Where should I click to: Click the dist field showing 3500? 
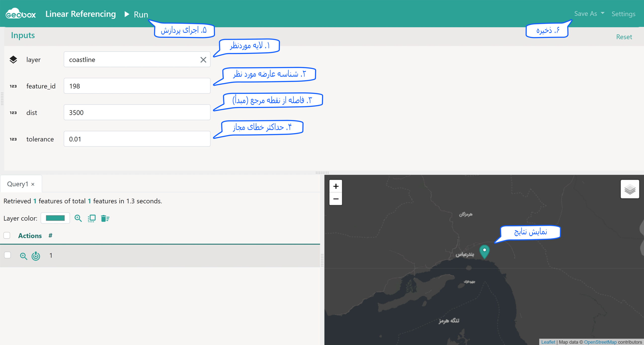[x=137, y=112]
